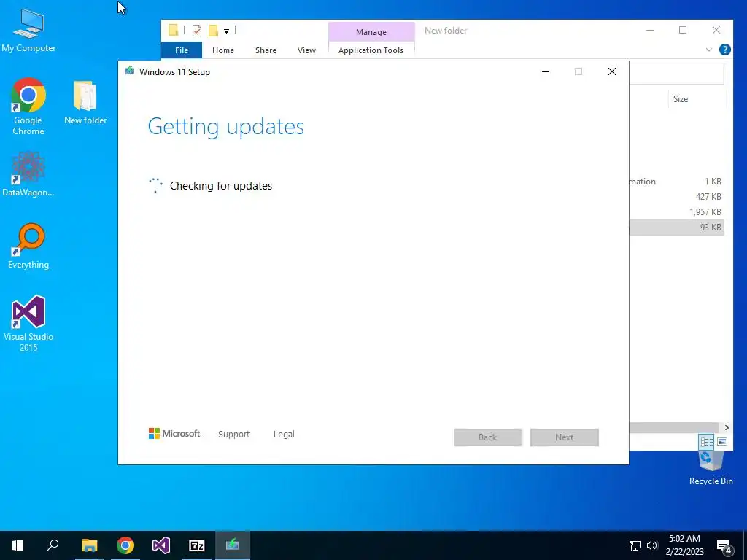Screen dimensions: 747x560
Task: Open network status tray icon
Action: click(635, 545)
